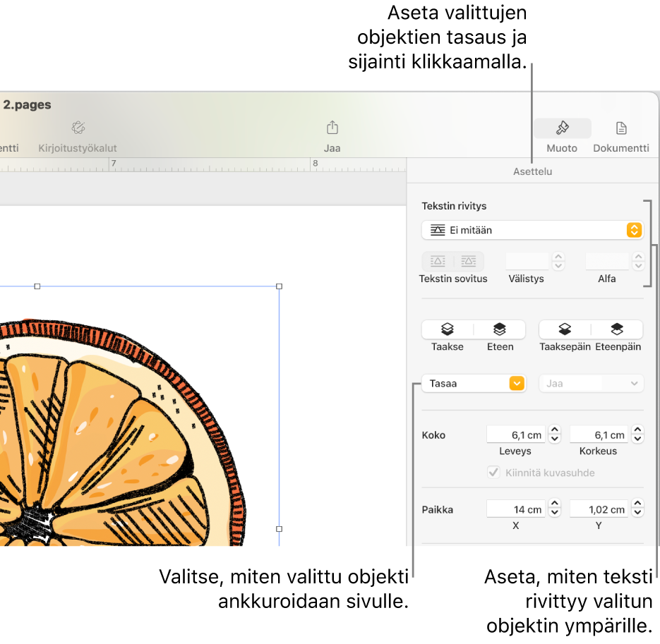Send object to back with Taakse
This screenshot has width=660, height=644.
tap(447, 329)
